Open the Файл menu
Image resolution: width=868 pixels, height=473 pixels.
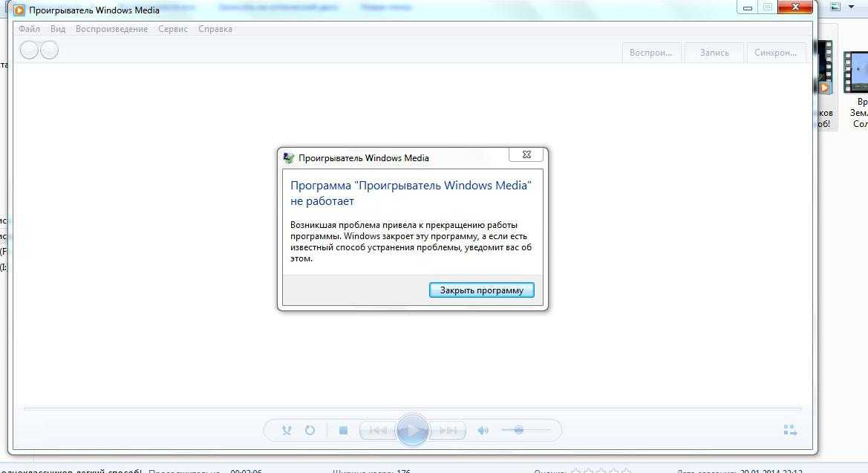30,29
